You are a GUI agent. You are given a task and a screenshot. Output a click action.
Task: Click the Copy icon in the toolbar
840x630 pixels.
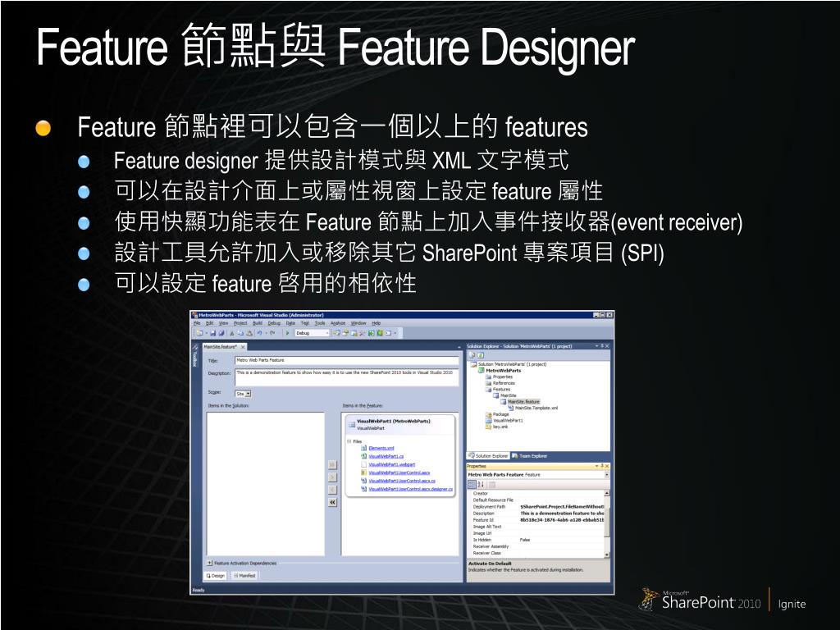pyautogui.click(x=240, y=333)
